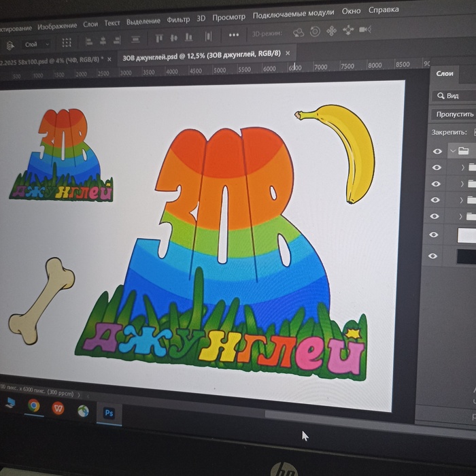476x476 pixels.
Task: Click the distribute horizontally icon
Action: tap(208, 36)
